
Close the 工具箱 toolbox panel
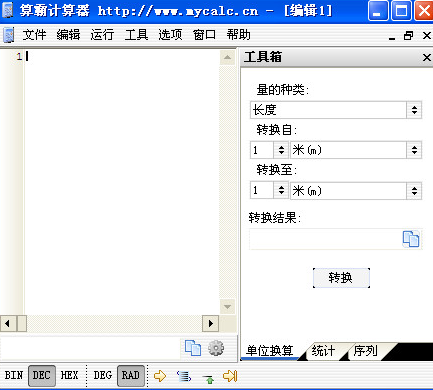pyautogui.click(x=426, y=57)
